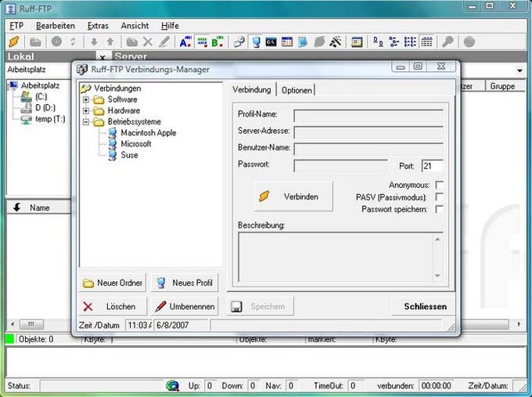Image resolution: width=532 pixels, height=397 pixels.
Task: Click the calendar scheduler toolbar icon
Action: click(x=286, y=42)
